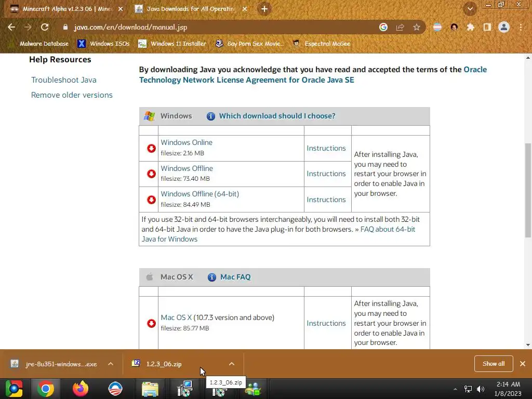Open network icon in system tray

point(468,389)
